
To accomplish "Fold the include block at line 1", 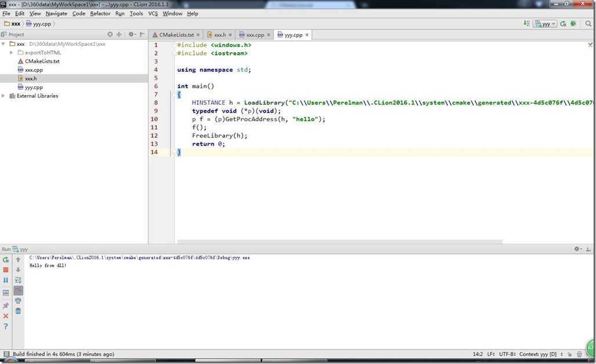I will tap(175, 45).
